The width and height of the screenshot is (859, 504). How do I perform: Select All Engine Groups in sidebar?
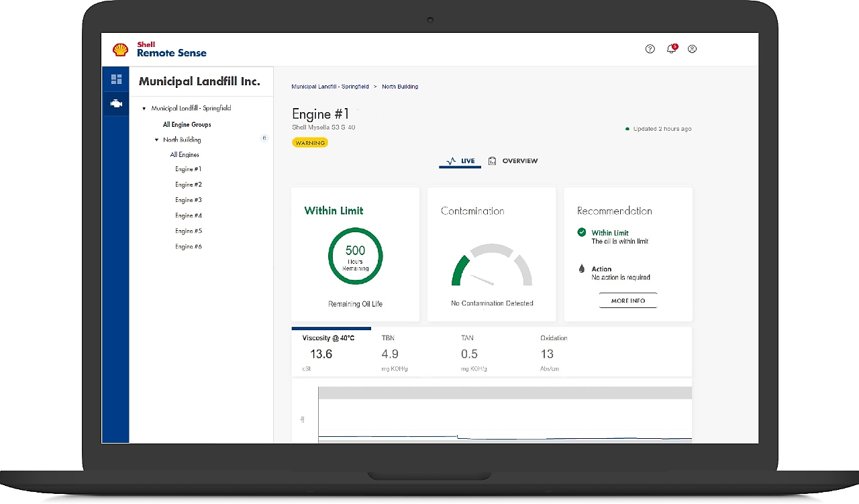(x=187, y=125)
